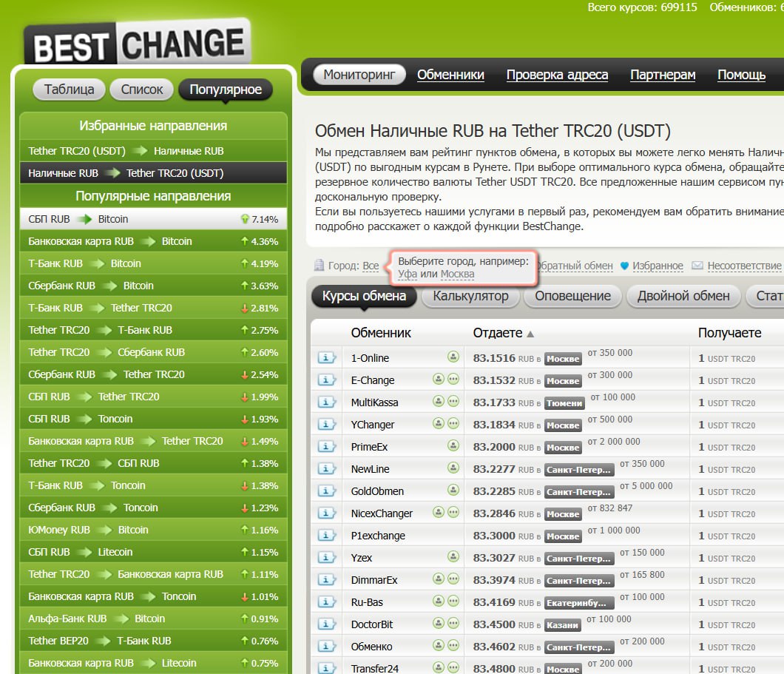Viewport: 784px width, 674px height.
Task: Click the building icon beside Город
Action: (319, 266)
